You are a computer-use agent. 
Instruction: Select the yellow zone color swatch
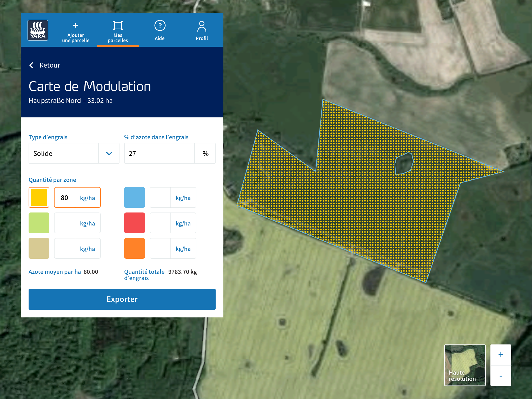(x=39, y=197)
